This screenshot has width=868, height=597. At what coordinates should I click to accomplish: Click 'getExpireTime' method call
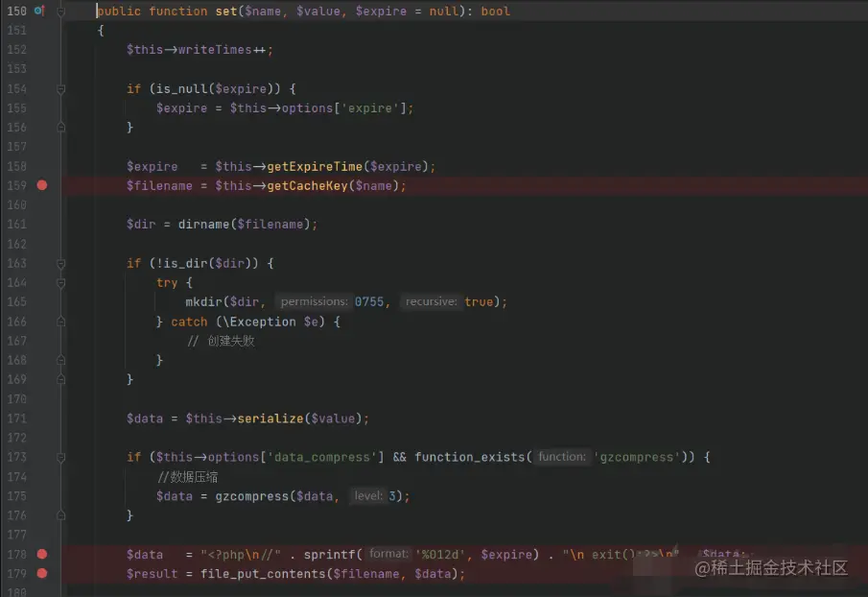coord(315,166)
